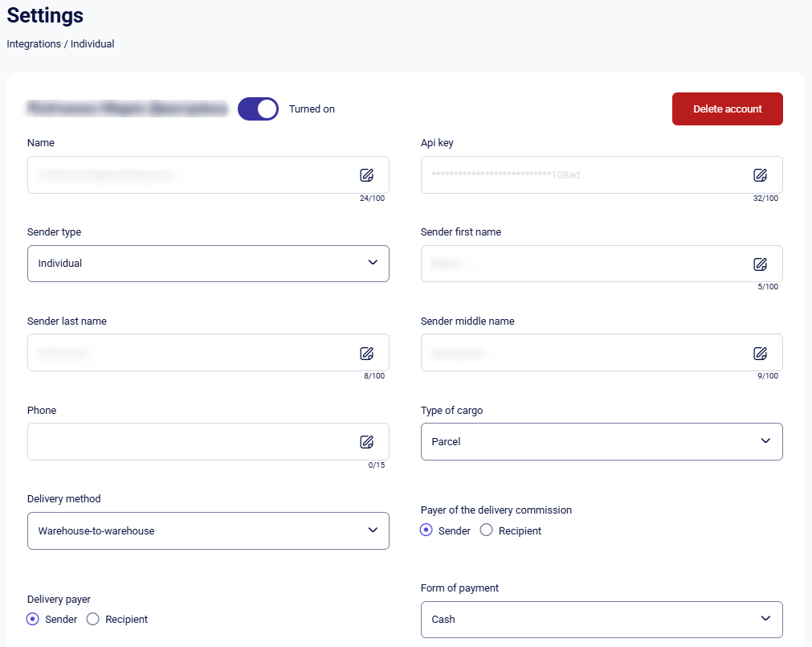Image resolution: width=812 pixels, height=647 pixels.
Task: Choose Sender as Delivery payer
Action: (33, 619)
